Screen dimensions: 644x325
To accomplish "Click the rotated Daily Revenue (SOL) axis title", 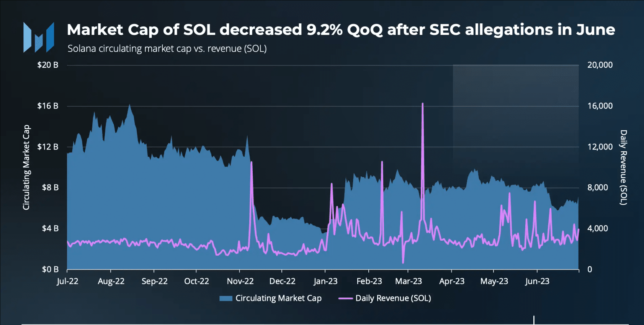I will tap(624, 167).
